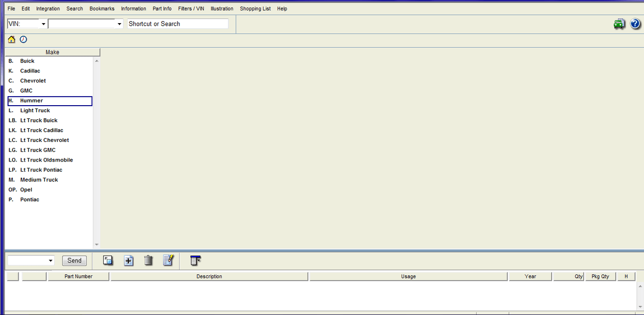Click the H column header
The image size is (644, 315).
click(x=626, y=276)
